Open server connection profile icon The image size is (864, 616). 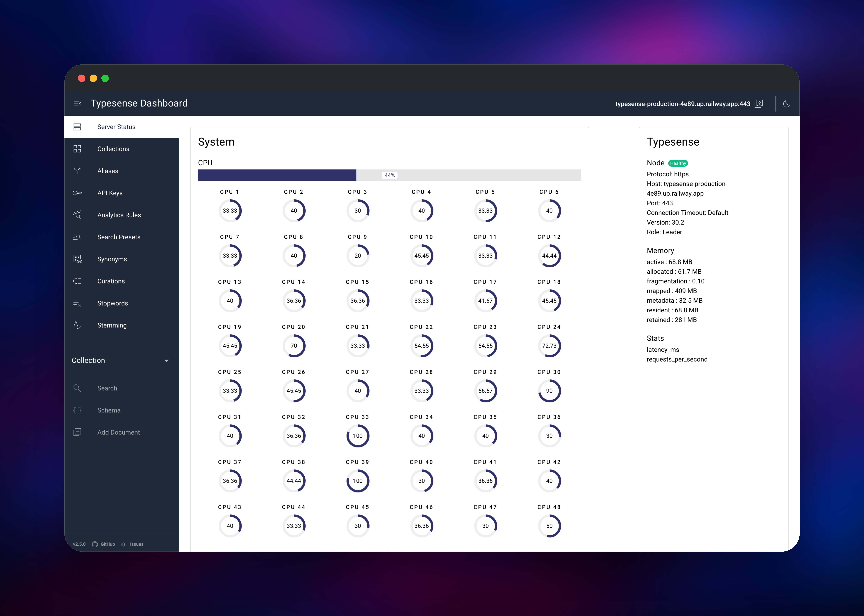(759, 104)
